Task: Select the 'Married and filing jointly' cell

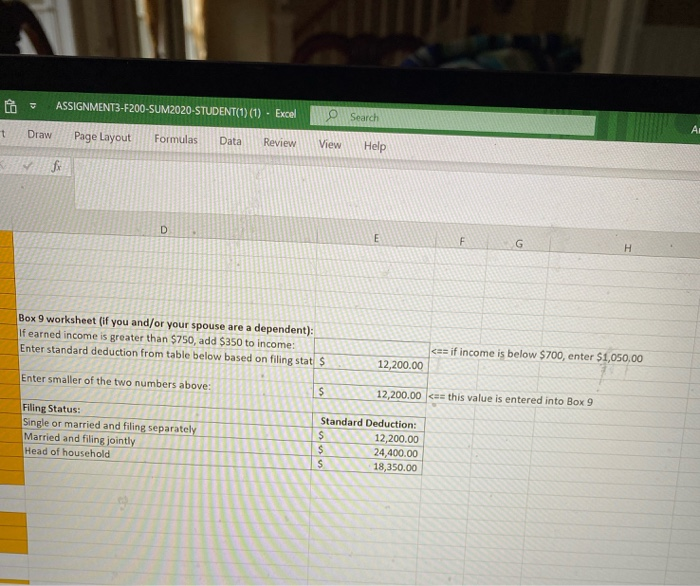Action: pyautogui.click(x=79, y=439)
